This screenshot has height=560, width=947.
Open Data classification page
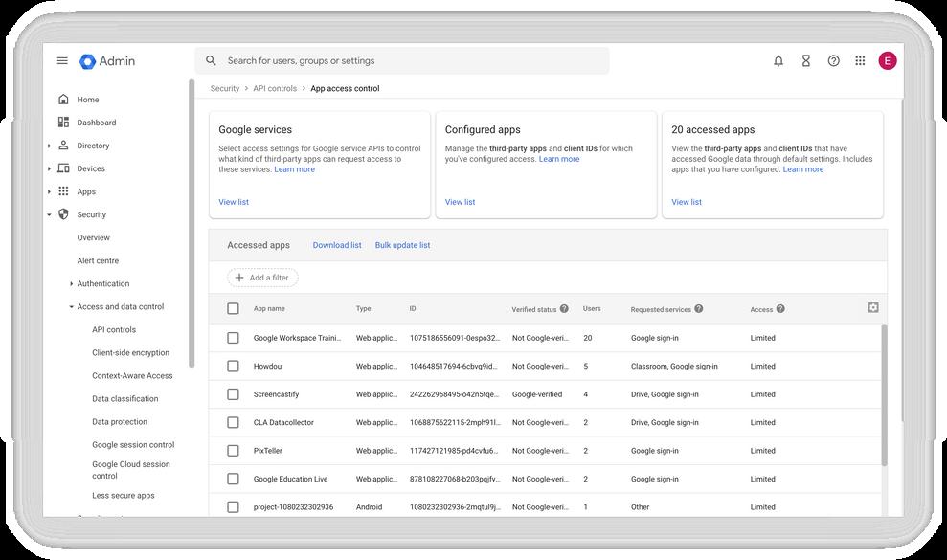[x=125, y=399]
